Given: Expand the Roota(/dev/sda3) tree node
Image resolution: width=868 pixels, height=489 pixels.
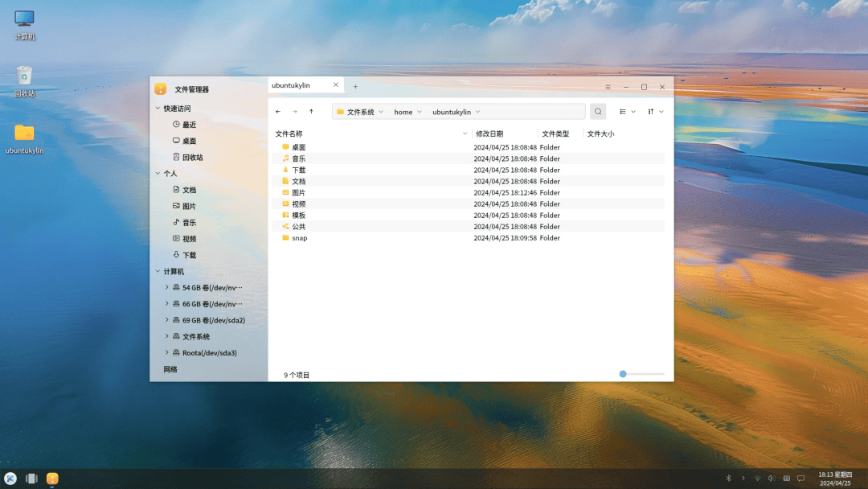Looking at the screenshot, I should click(x=167, y=352).
